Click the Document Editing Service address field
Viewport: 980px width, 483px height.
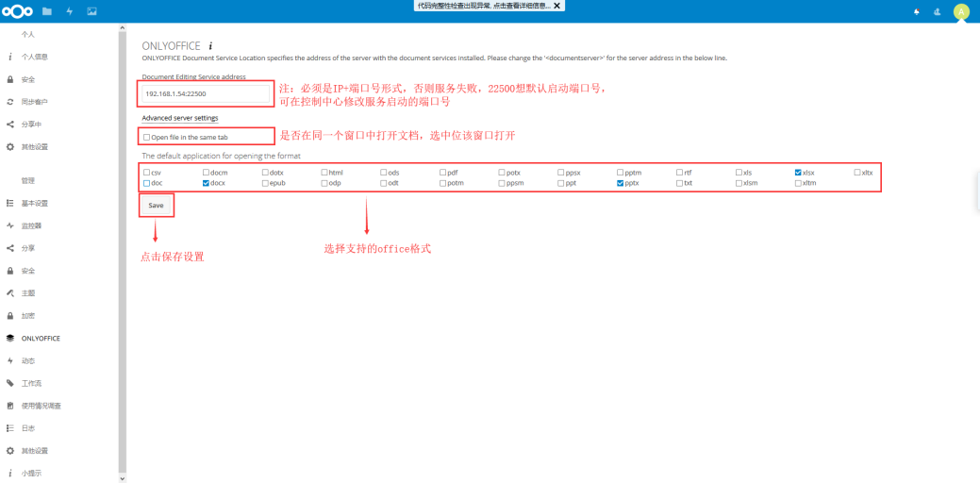[x=206, y=93]
